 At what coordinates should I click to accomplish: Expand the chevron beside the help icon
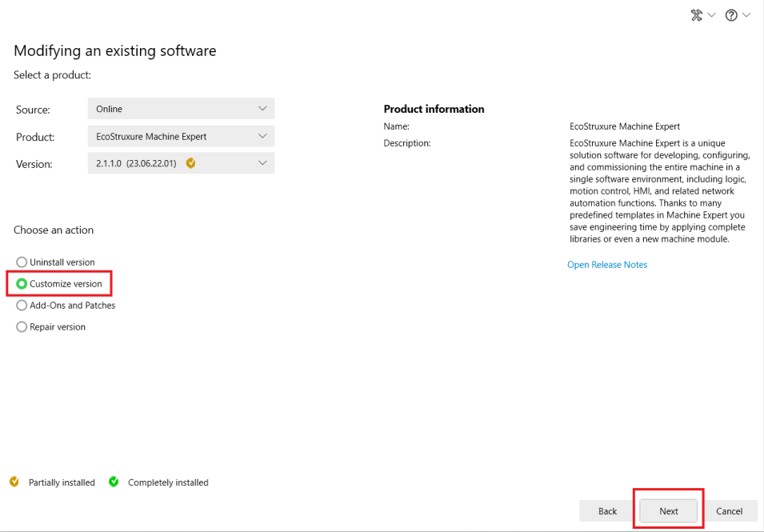point(746,15)
